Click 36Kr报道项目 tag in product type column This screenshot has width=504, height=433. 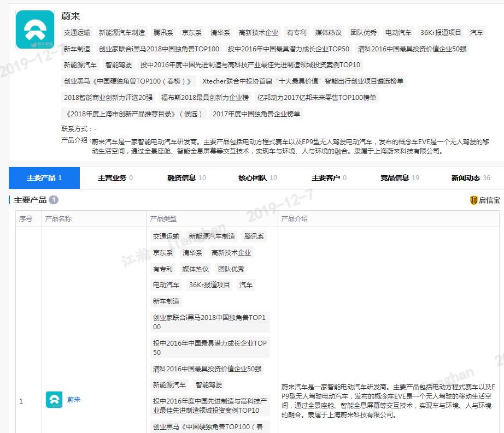209,284
